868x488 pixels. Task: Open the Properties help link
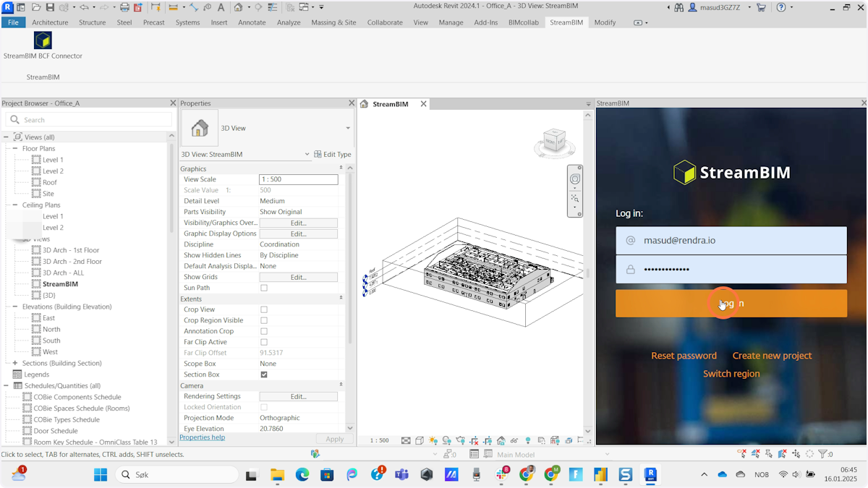pyautogui.click(x=202, y=437)
